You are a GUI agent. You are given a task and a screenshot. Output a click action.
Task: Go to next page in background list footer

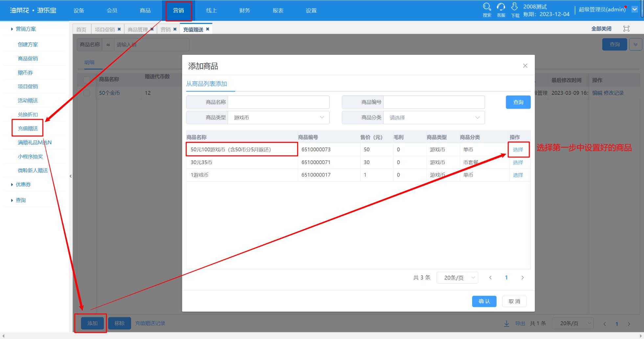[629, 324]
